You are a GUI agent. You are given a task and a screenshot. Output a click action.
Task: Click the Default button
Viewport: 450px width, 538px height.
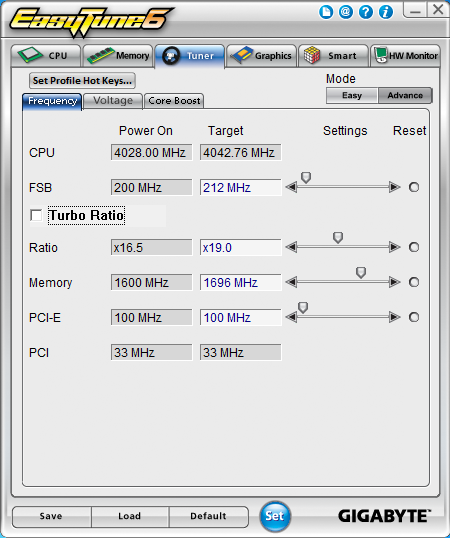[x=208, y=516]
